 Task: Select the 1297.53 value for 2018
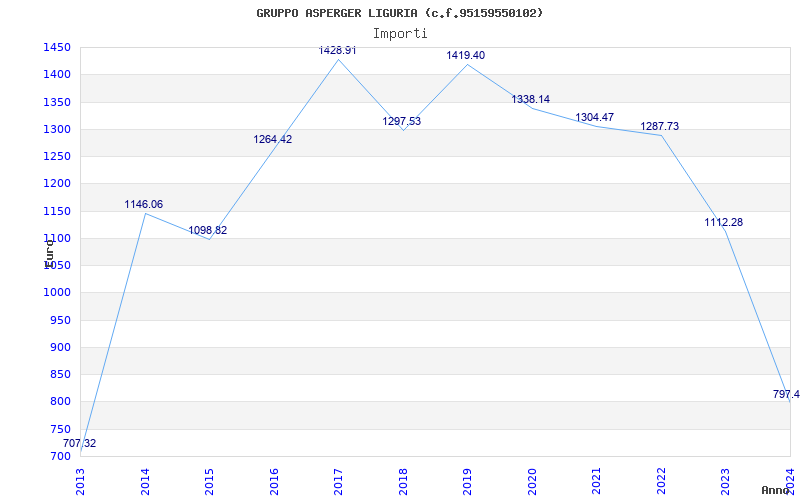401,121
